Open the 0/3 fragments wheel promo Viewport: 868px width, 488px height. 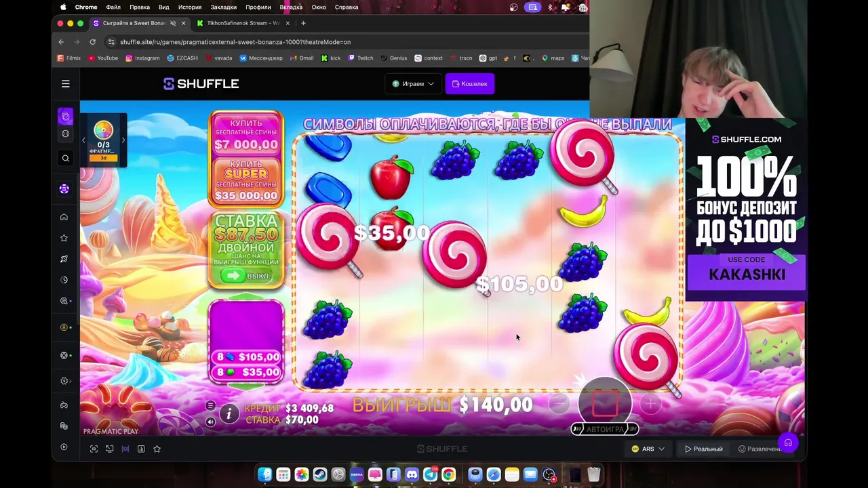(103, 140)
